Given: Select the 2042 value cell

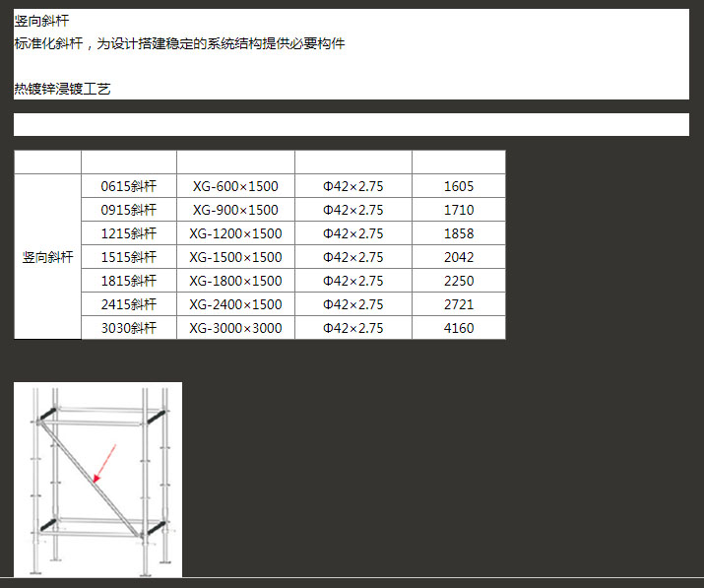Looking at the screenshot, I should [x=459, y=257].
